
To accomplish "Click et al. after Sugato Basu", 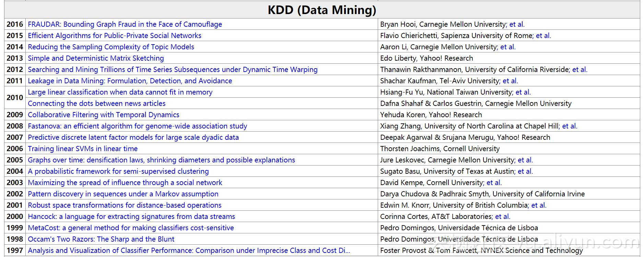I will (x=525, y=171).
